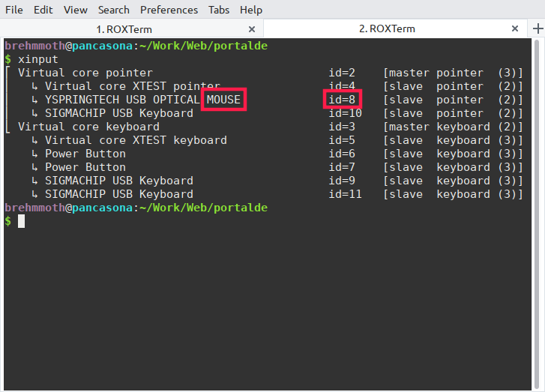Click the id=2 value
This screenshot has height=392, width=545.
pos(342,73)
